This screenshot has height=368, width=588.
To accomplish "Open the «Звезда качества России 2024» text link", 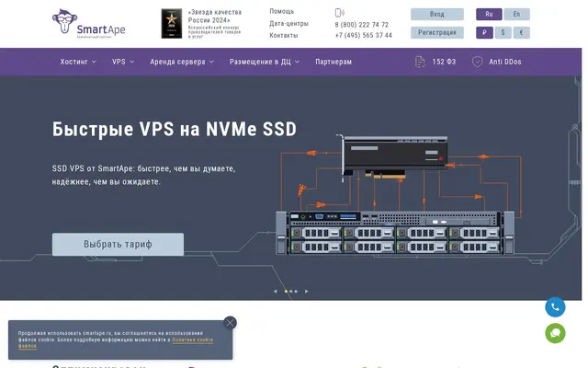I will [214, 17].
